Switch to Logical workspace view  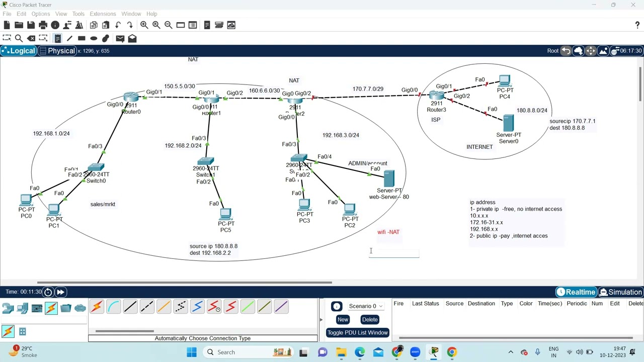click(18, 51)
